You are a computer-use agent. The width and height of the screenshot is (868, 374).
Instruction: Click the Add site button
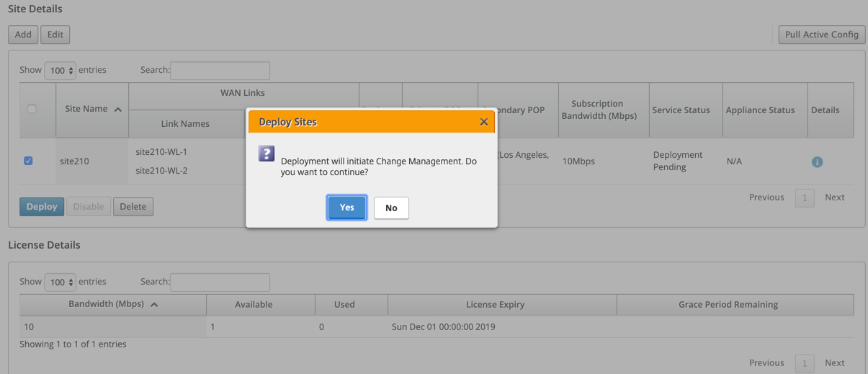coord(23,35)
